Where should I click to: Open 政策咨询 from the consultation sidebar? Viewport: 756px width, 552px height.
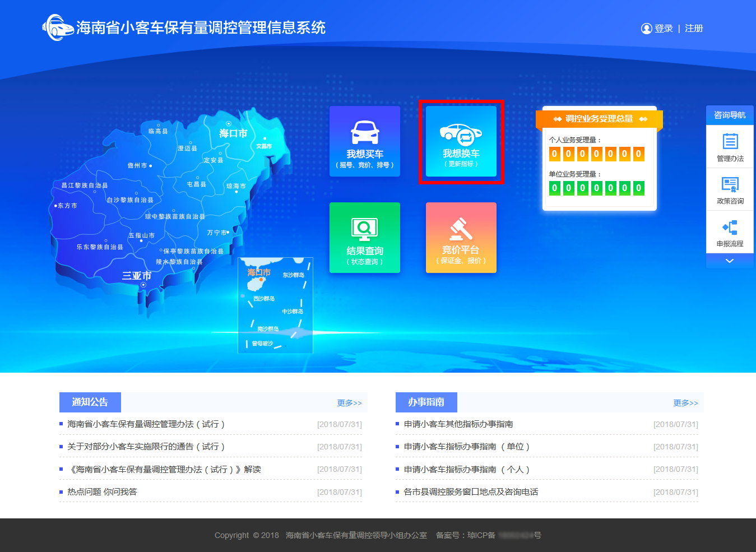730,190
